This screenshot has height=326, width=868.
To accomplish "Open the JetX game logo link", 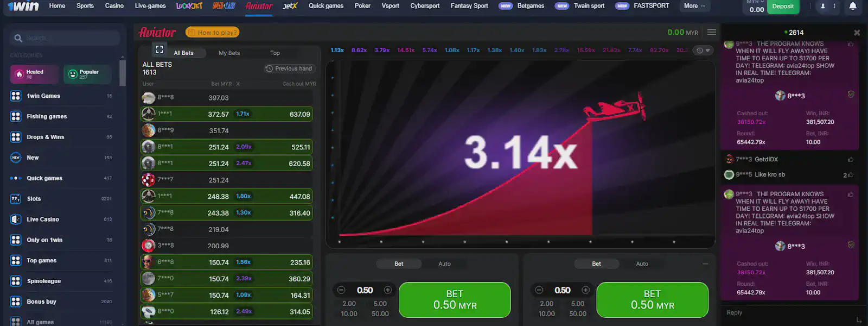I will pos(290,6).
